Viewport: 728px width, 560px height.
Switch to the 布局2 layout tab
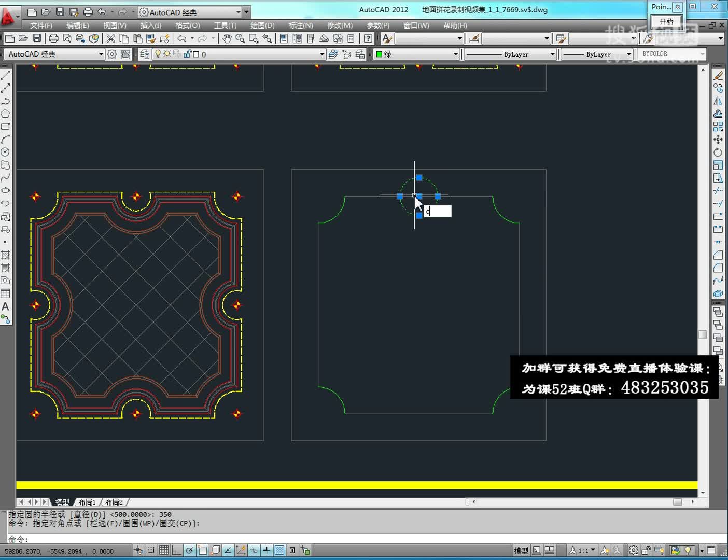[114, 502]
